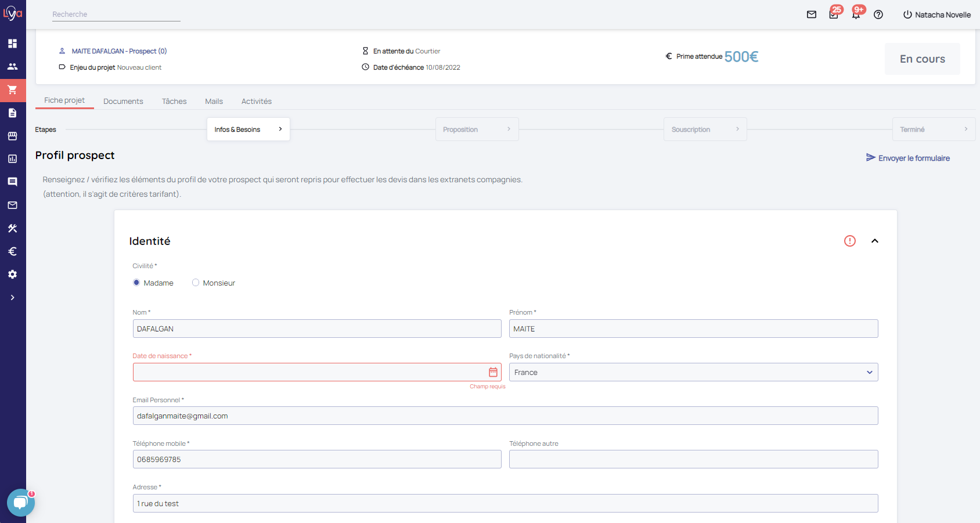The height and width of the screenshot is (523, 980).
Task: Open the dashboard icon in sidebar
Action: pyautogui.click(x=12, y=44)
